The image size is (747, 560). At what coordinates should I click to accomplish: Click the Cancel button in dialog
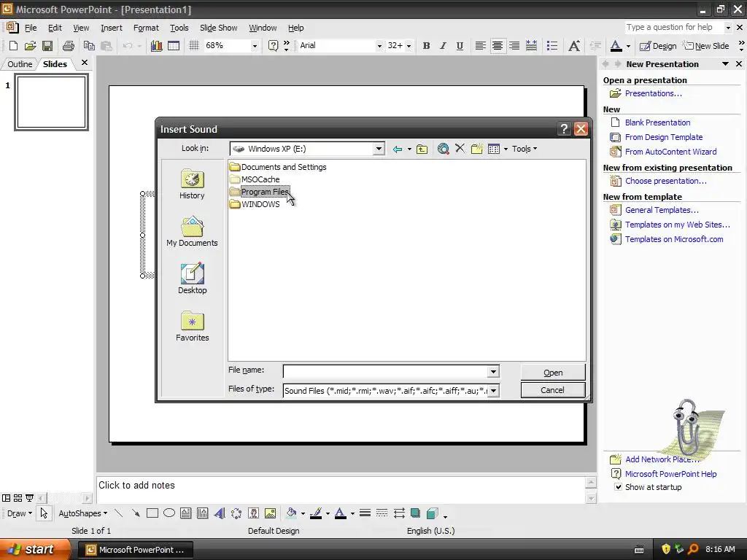point(553,390)
